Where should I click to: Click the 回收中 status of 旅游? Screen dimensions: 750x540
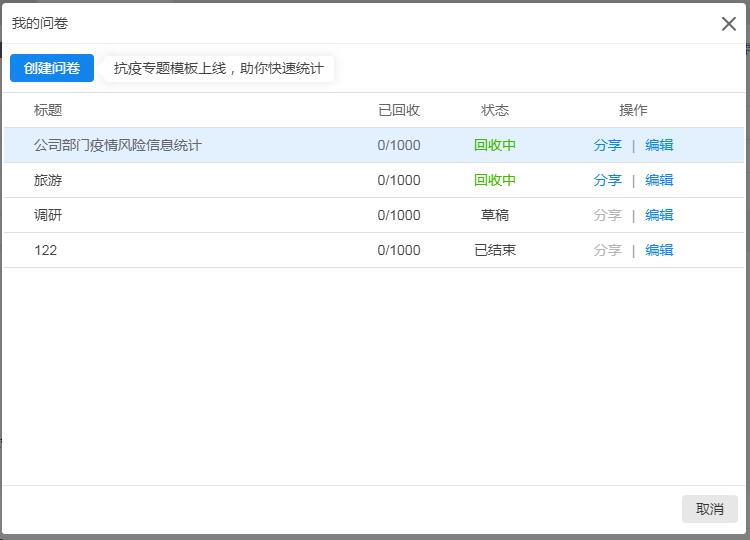click(495, 180)
